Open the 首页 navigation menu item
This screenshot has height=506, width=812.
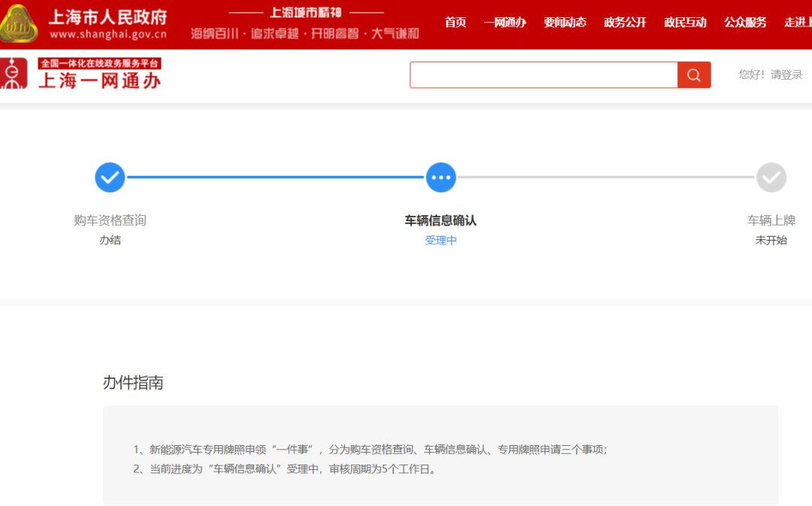pyautogui.click(x=455, y=23)
